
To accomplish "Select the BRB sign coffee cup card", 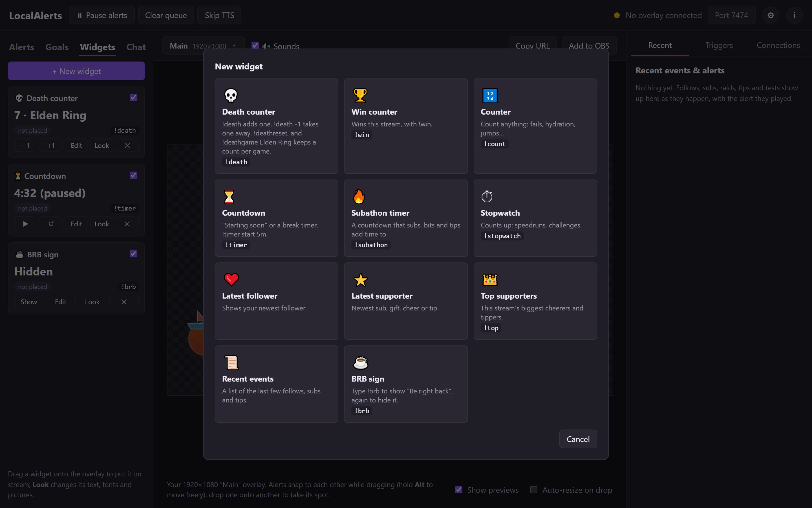I will tap(406, 384).
